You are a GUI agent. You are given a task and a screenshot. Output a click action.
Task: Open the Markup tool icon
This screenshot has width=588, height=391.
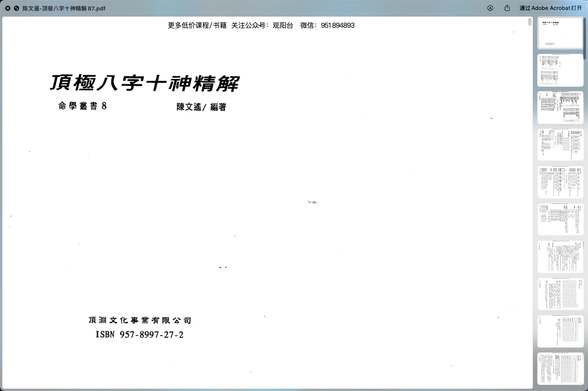[490, 8]
